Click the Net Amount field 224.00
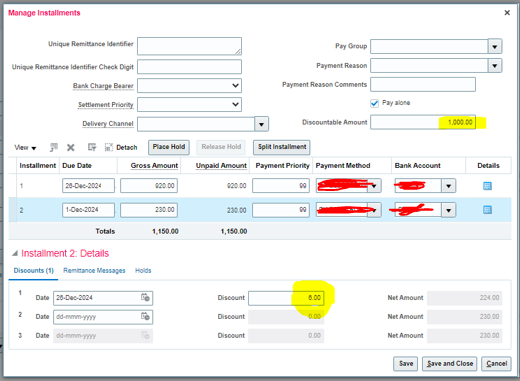The height and width of the screenshot is (381, 520). [465, 298]
